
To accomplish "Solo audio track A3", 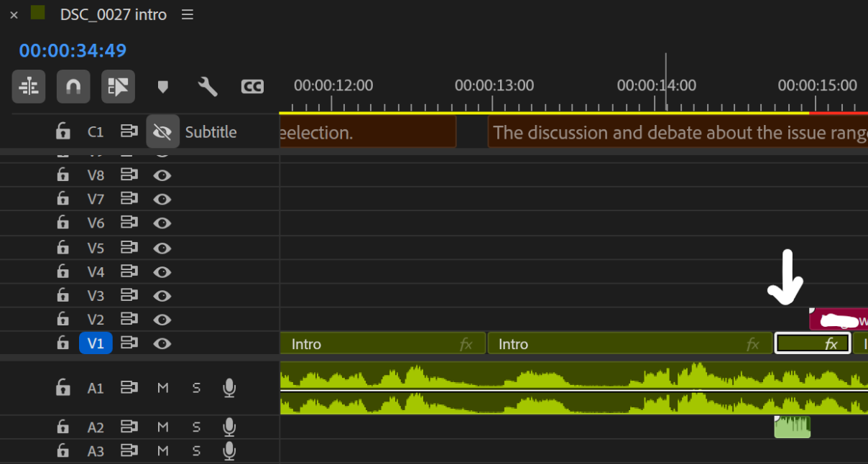I will coord(196,451).
